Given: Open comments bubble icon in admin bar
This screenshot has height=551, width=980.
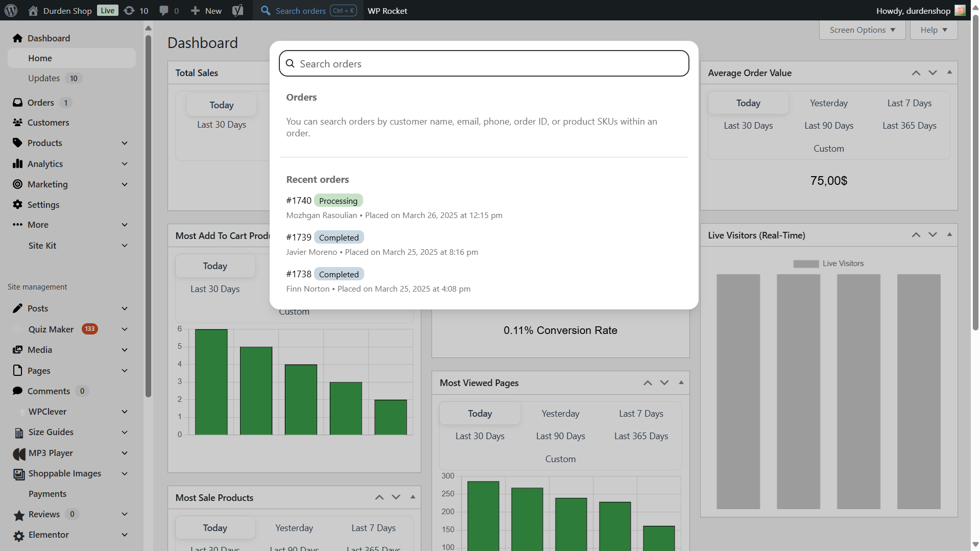Looking at the screenshot, I should click(x=164, y=10).
